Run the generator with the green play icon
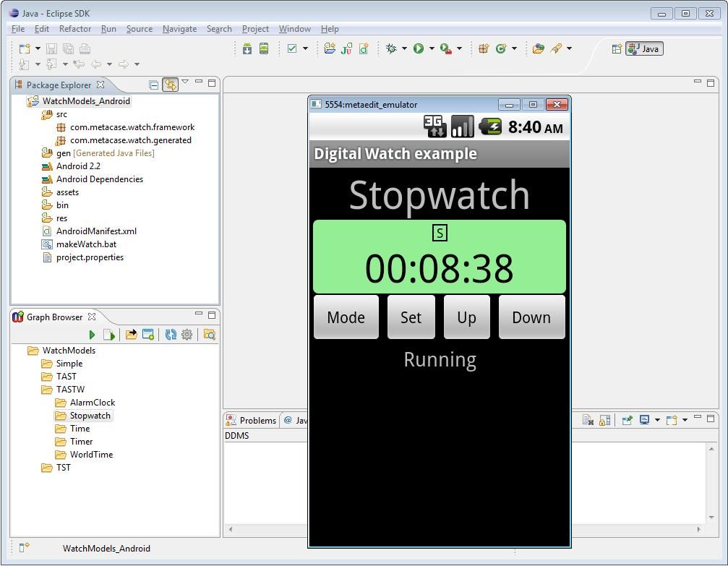728x566 pixels. pos(93,334)
